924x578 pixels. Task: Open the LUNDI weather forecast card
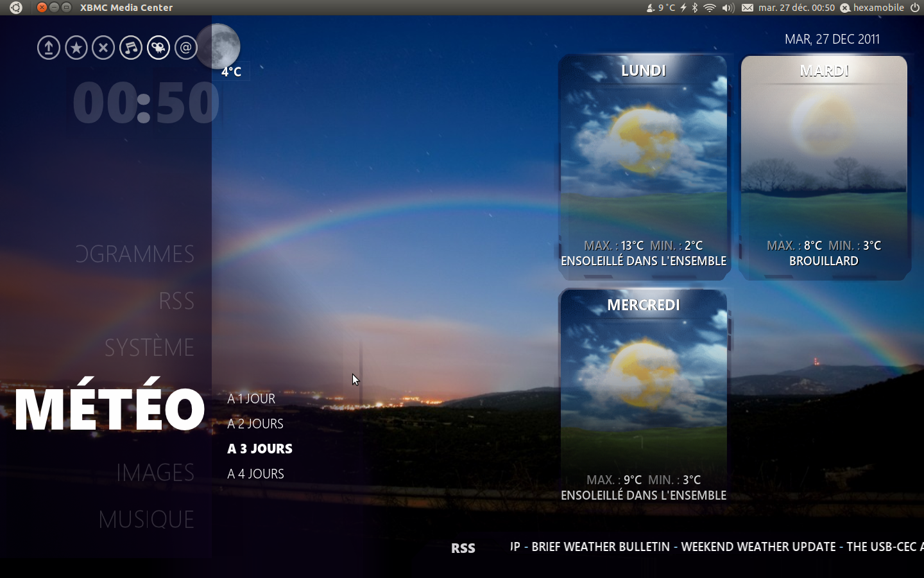click(644, 167)
